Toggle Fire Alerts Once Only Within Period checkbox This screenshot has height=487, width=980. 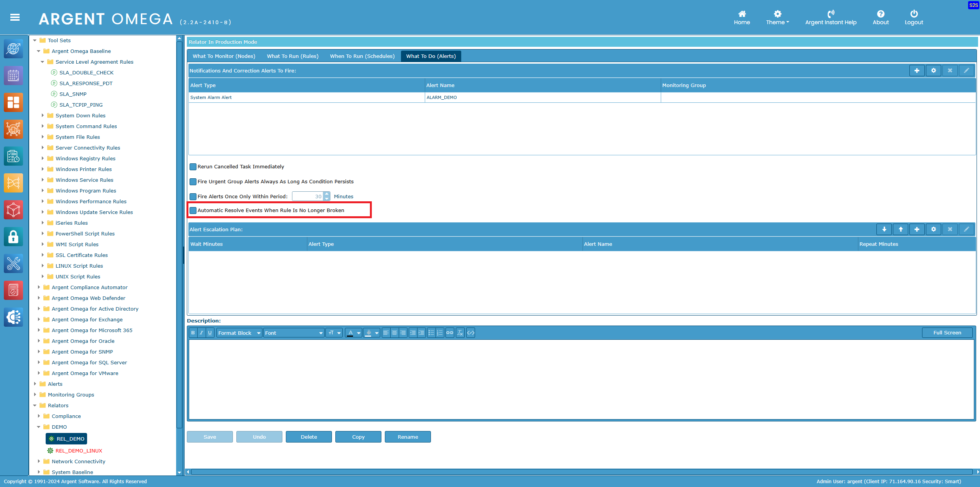click(x=193, y=197)
